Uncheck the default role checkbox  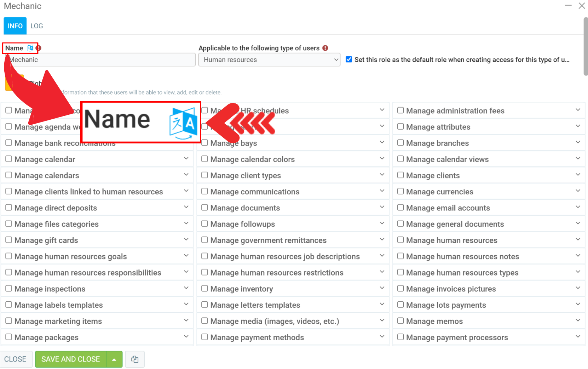click(349, 59)
